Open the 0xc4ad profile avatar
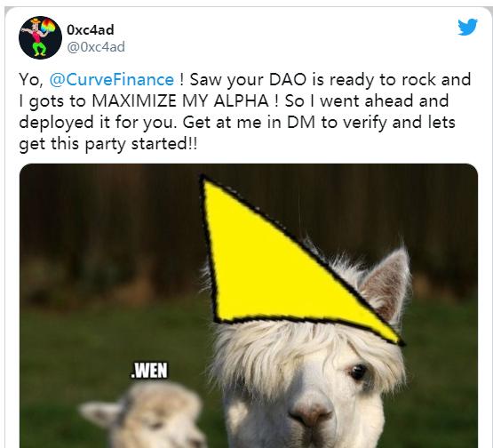The height and width of the screenshot is (448, 493). pos(40,37)
